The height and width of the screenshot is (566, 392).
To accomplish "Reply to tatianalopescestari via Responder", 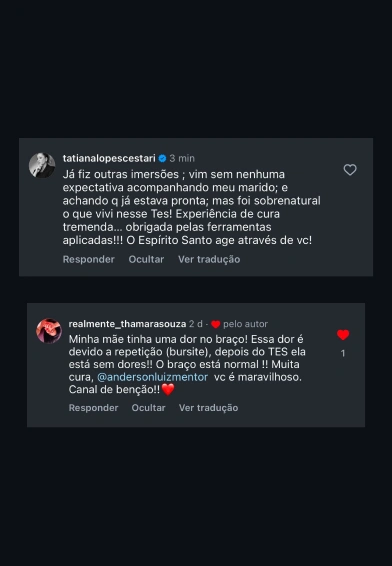I will tap(89, 259).
